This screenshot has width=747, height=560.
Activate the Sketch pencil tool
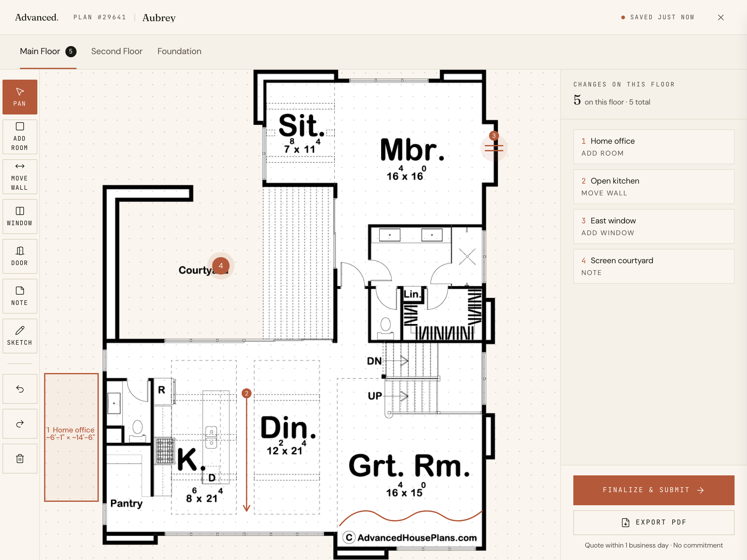[20, 336]
